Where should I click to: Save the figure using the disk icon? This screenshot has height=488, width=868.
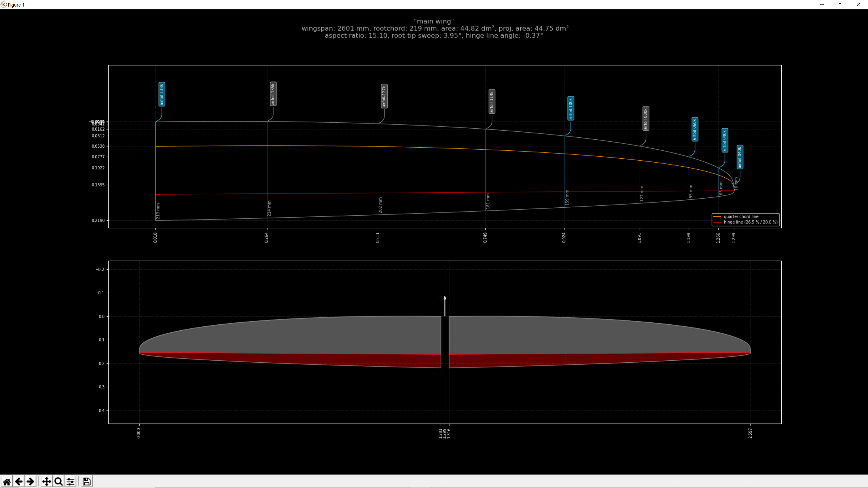tap(86, 482)
